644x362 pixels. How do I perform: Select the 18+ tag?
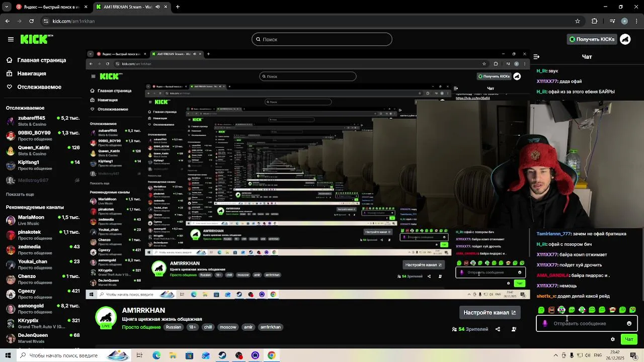[193, 327]
